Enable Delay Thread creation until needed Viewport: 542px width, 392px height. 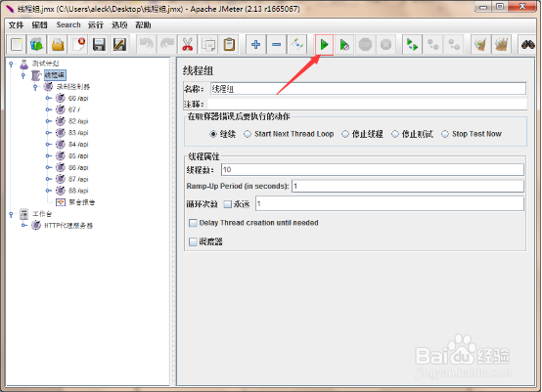pos(193,223)
